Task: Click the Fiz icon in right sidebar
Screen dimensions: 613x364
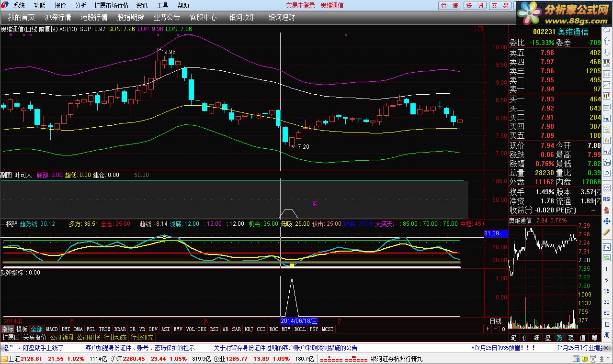Action: (x=606, y=151)
